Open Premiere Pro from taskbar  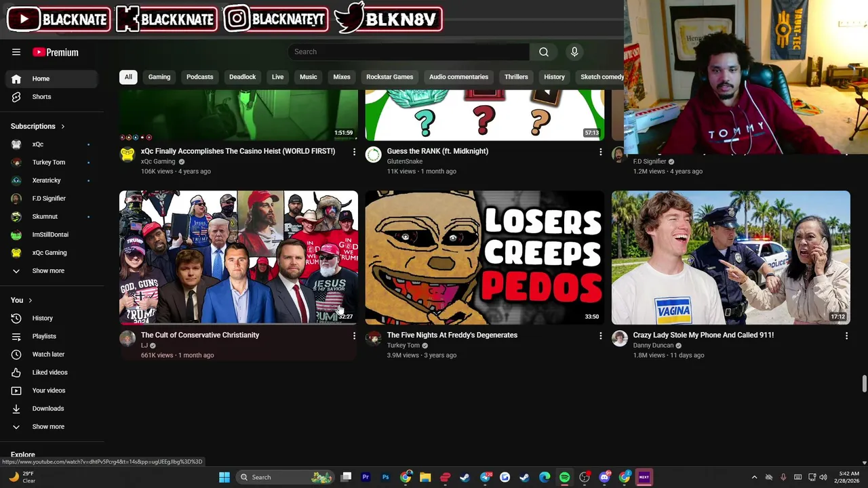366,477
